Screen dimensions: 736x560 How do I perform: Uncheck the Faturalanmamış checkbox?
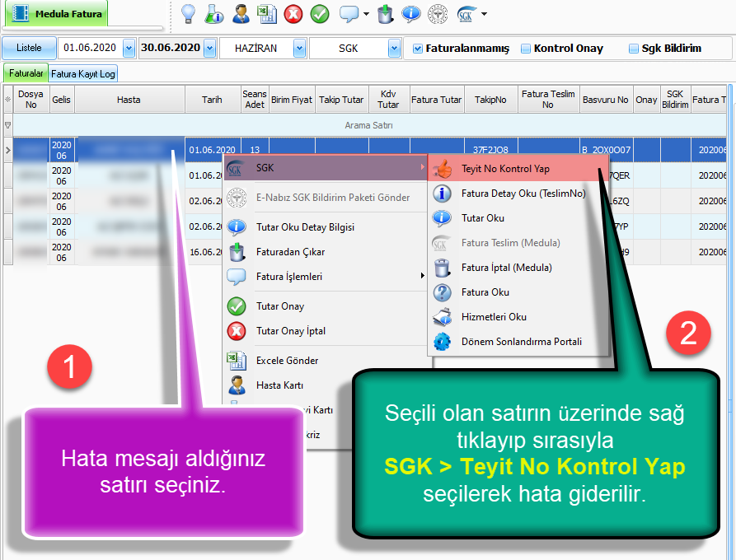[417, 49]
